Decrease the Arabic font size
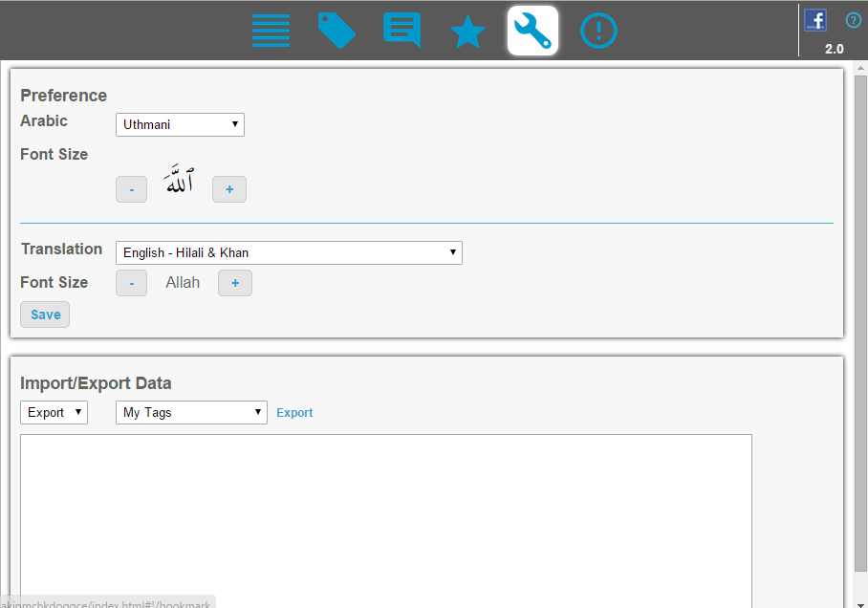The image size is (868, 608). pyautogui.click(x=131, y=189)
